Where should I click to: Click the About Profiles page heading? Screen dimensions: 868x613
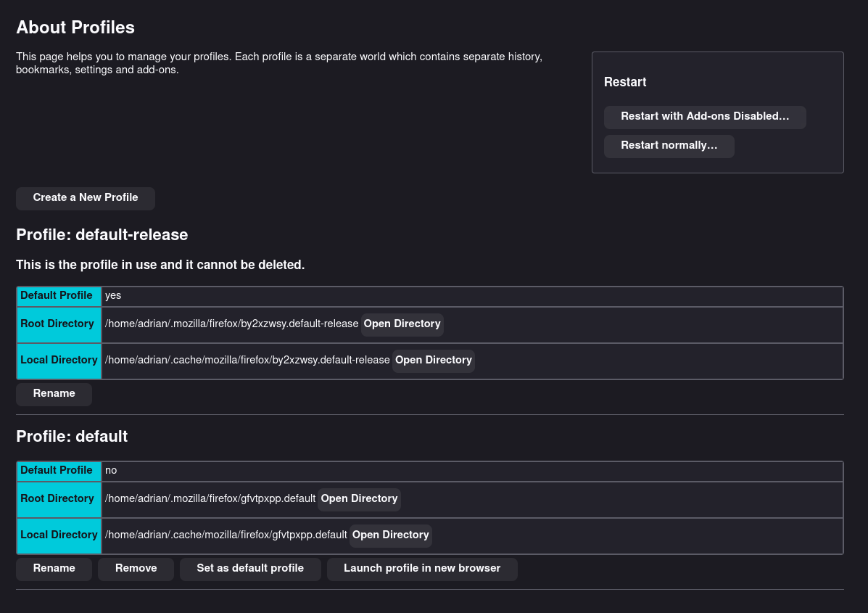click(75, 28)
